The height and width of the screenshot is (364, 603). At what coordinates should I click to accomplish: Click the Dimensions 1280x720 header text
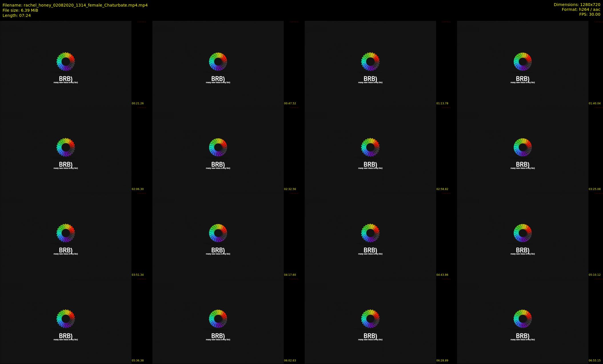point(577,5)
